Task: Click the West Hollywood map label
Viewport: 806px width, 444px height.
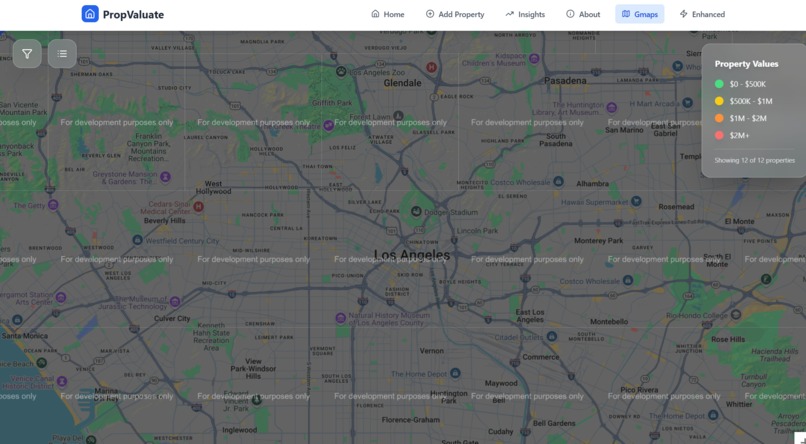Action: tap(213, 188)
